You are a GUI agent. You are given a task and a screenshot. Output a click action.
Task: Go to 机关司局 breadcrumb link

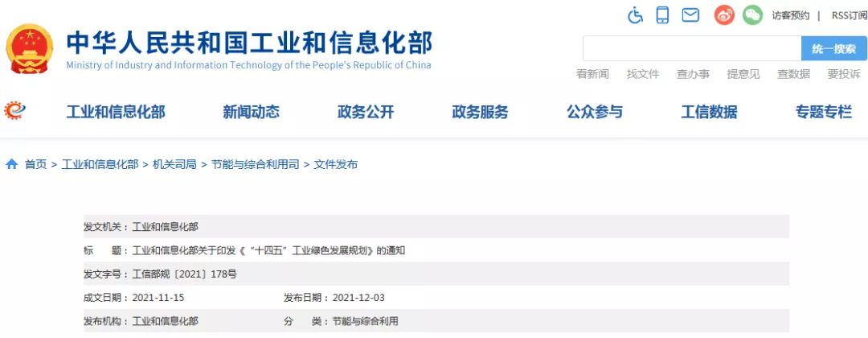[x=174, y=164]
